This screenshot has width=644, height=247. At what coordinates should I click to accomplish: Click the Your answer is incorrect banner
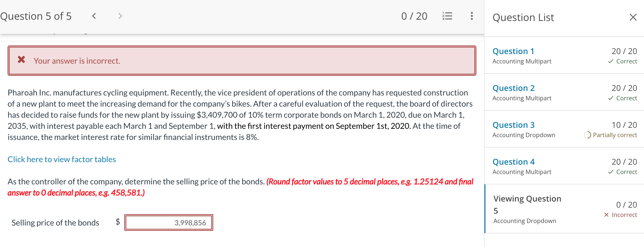click(242, 61)
